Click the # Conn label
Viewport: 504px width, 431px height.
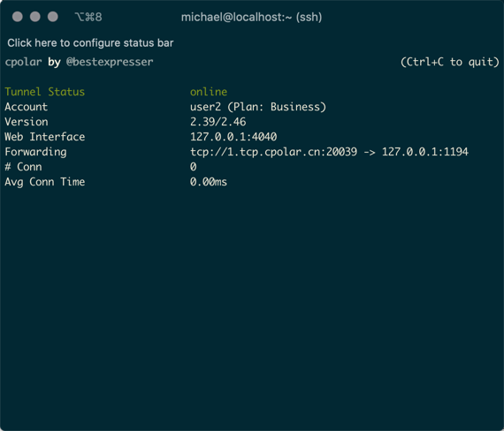pos(23,167)
